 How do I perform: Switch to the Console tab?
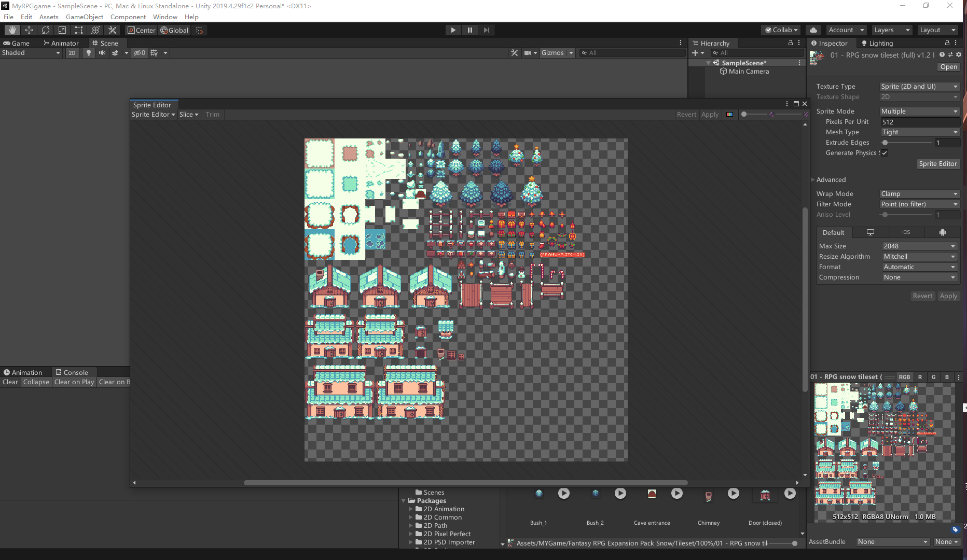72,372
